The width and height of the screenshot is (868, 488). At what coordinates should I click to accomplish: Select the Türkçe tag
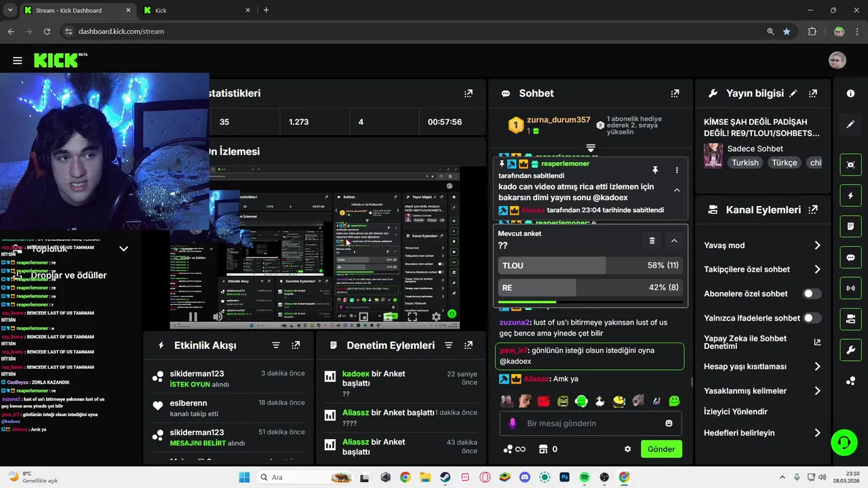(785, 163)
